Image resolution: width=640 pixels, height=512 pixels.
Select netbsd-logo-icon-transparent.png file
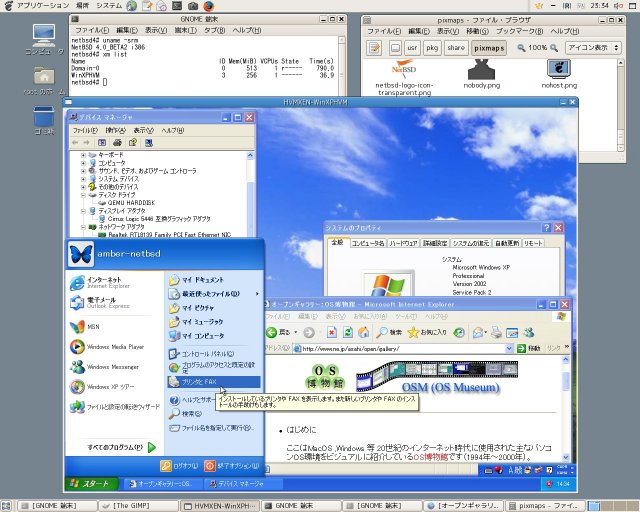[404, 78]
